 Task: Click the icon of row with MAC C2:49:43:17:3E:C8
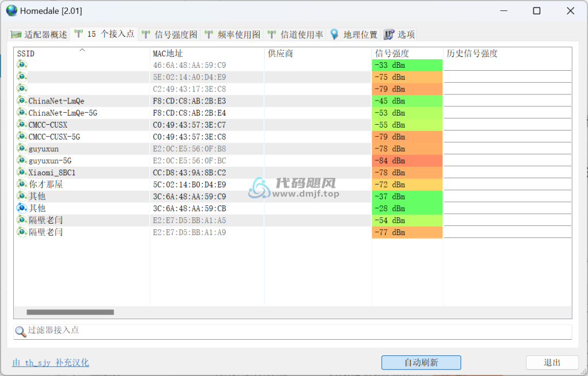coord(22,89)
